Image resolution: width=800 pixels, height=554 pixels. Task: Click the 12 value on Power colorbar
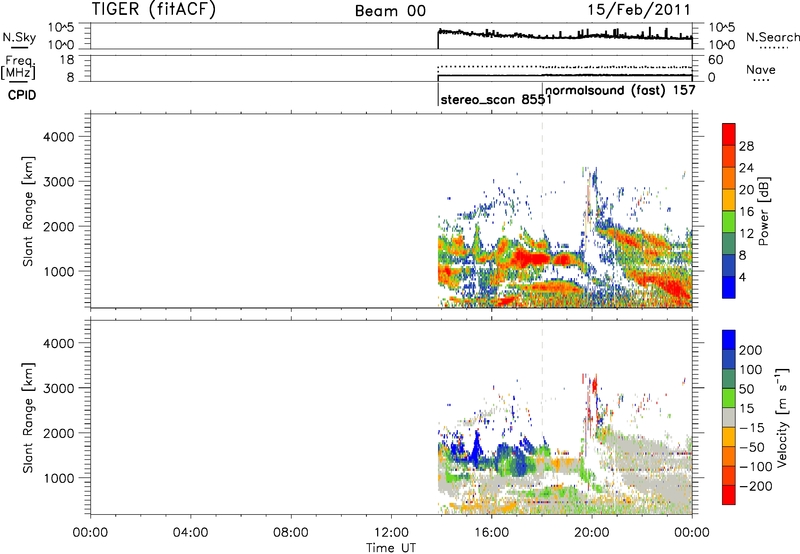tap(746, 234)
